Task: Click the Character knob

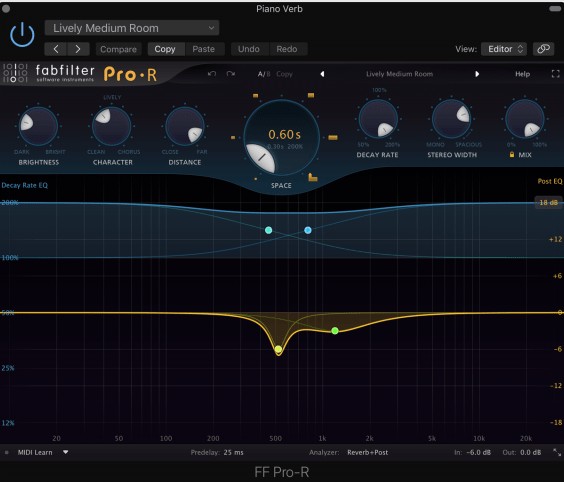Action: point(111,126)
